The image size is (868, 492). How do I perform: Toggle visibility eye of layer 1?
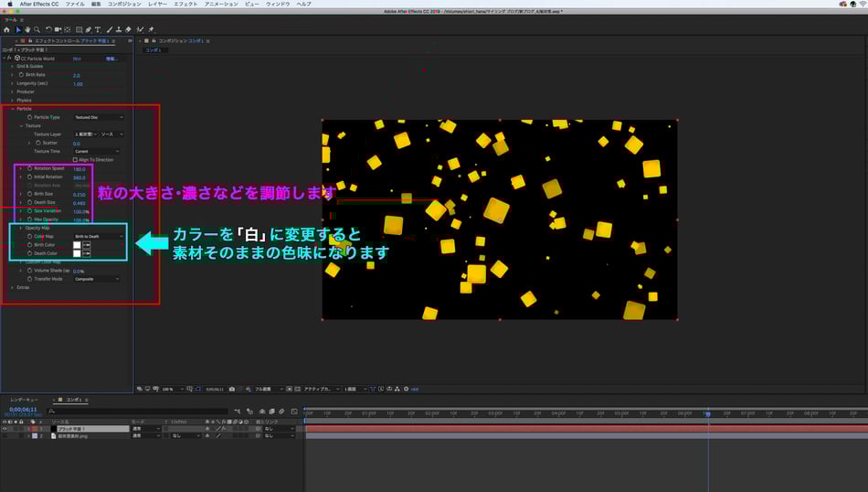click(4, 428)
